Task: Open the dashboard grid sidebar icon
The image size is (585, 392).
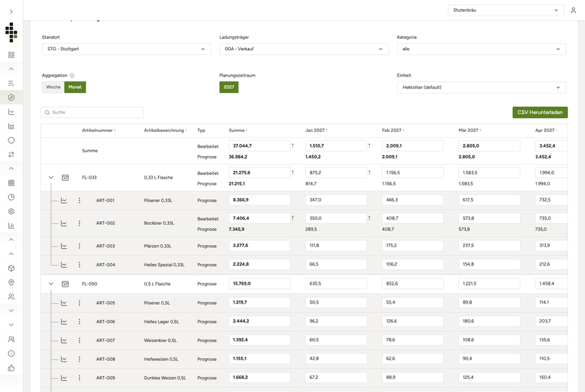Action: tap(11, 55)
